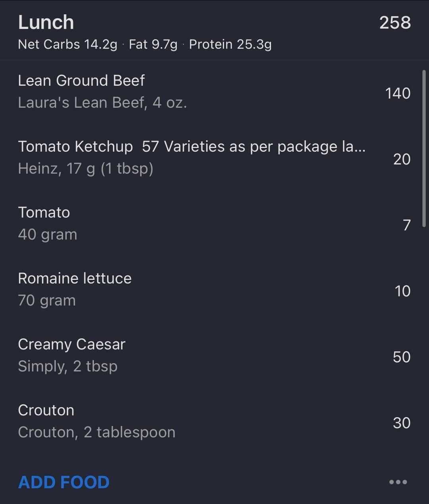The image size is (429, 504).
Task: Select the Crouton food entry
Action: [x=97, y=421]
